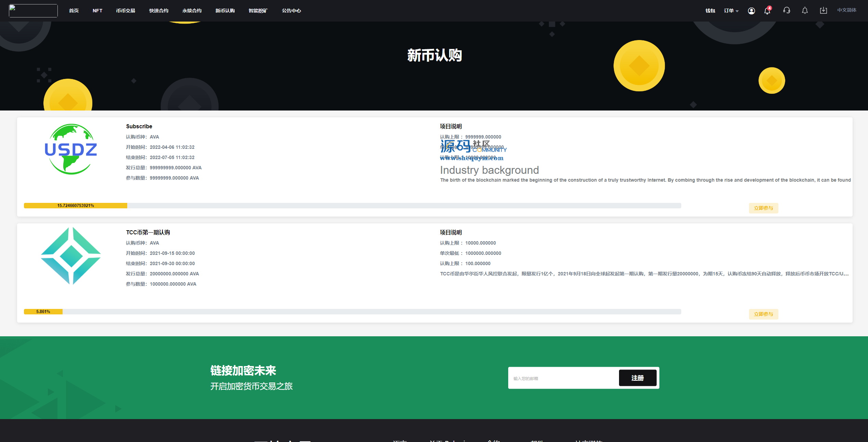
Task: Click end time 2022-07-05 11:02:32
Action: coord(172,157)
